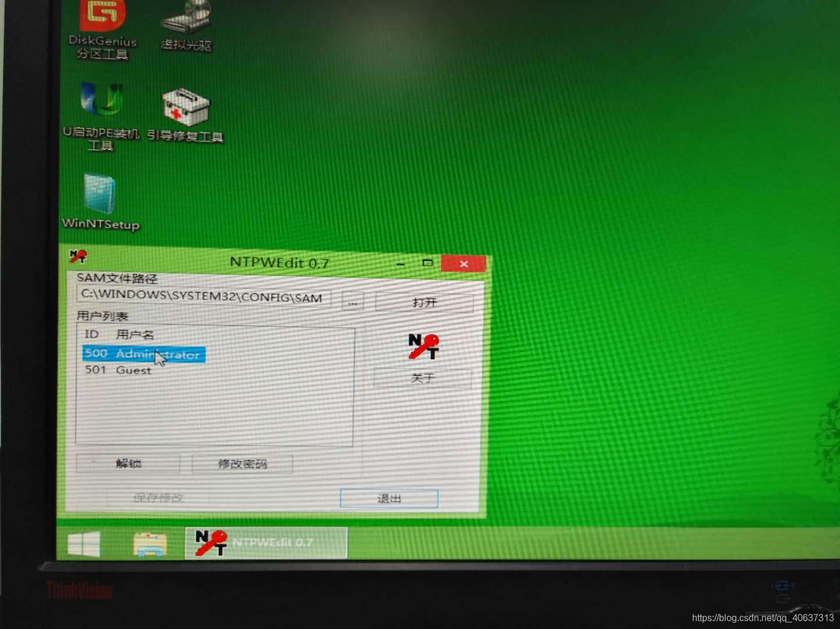The width and height of the screenshot is (840, 629).
Task: Close the NTPWEdit window
Action: 463,264
